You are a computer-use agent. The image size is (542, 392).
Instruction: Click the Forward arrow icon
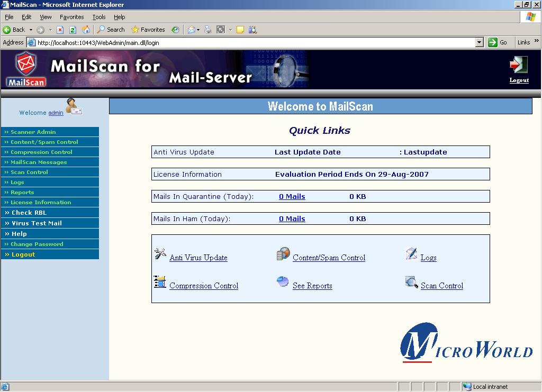click(40, 30)
